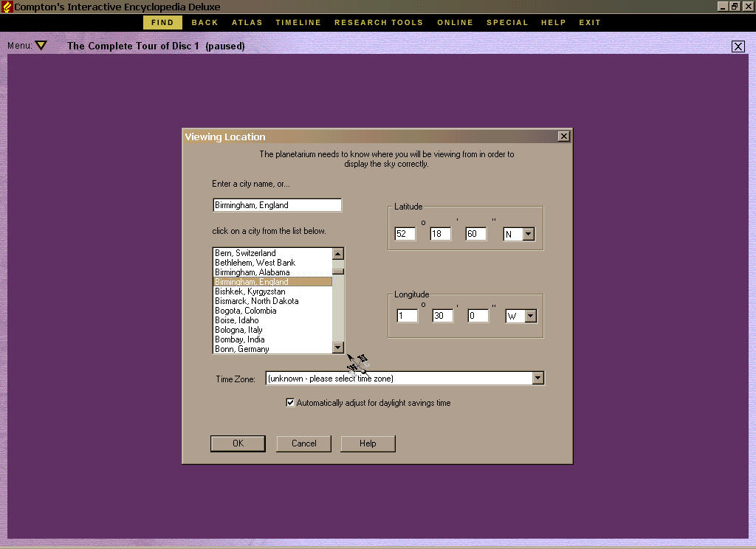
Task: Click the Compton's Encyclopedia logo icon
Action: (x=7, y=7)
